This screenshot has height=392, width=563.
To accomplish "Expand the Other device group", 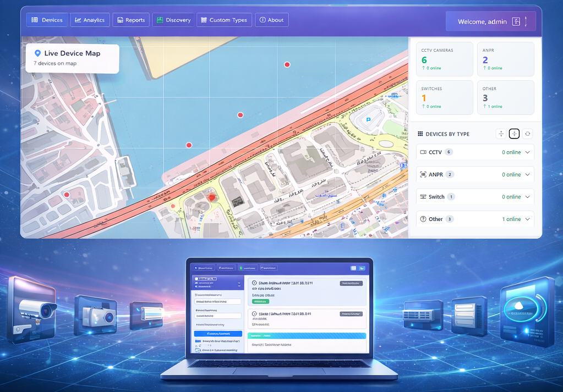I will 528,218.
